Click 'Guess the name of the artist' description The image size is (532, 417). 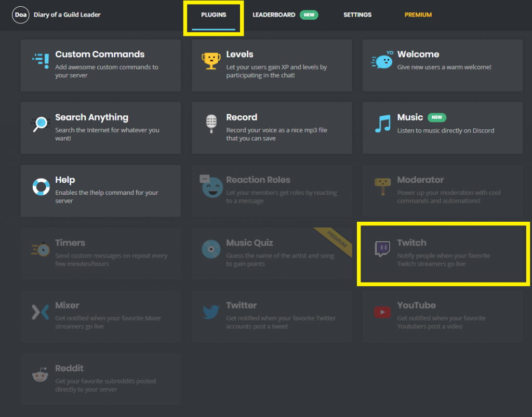pos(280,260)
